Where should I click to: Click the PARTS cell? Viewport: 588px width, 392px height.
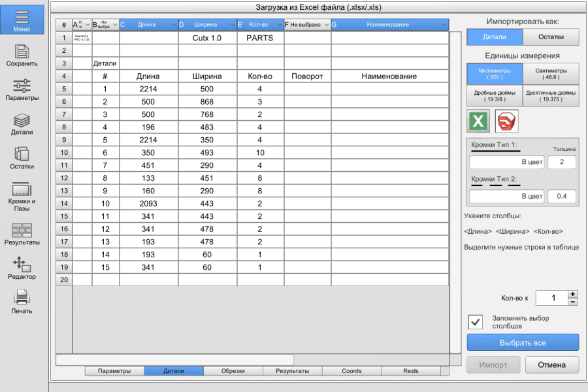pos(261,38)
